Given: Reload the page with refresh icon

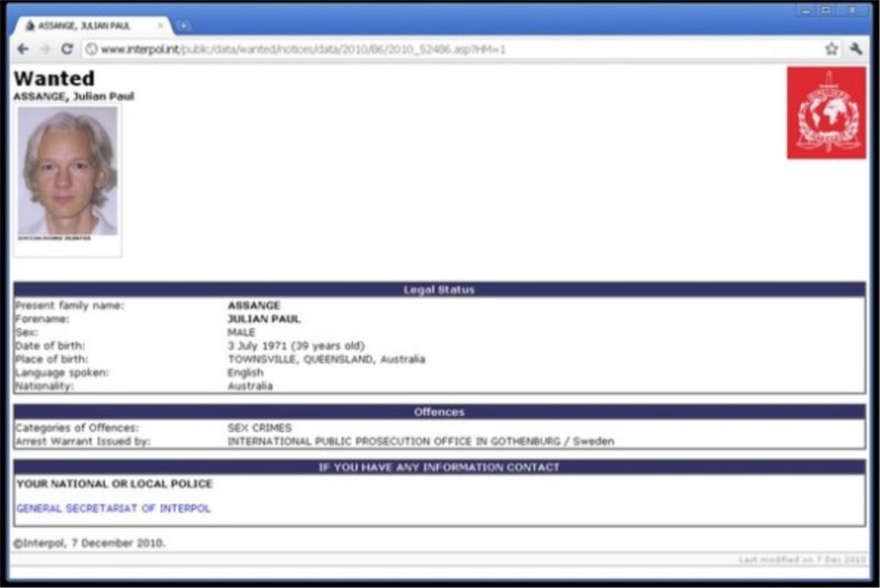Looking at the screenshot, I should click(67, 49).
